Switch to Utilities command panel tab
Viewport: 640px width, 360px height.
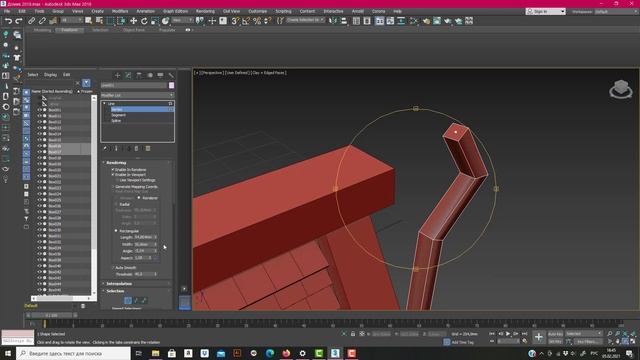[171, 75]
